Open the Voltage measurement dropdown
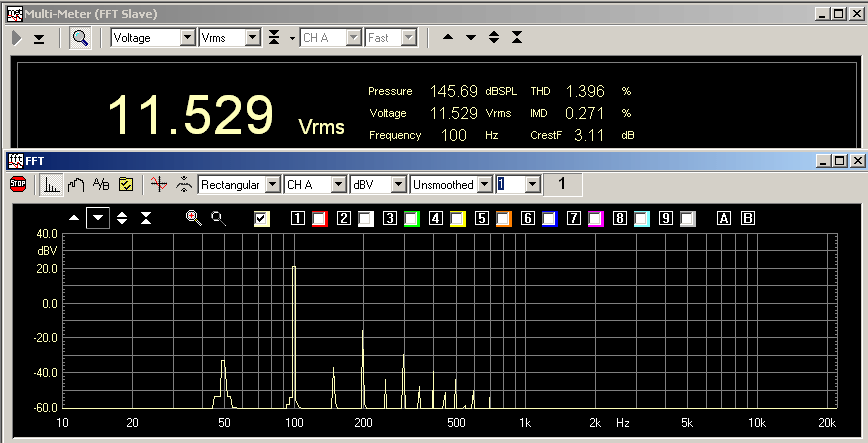 click(188, 38)
